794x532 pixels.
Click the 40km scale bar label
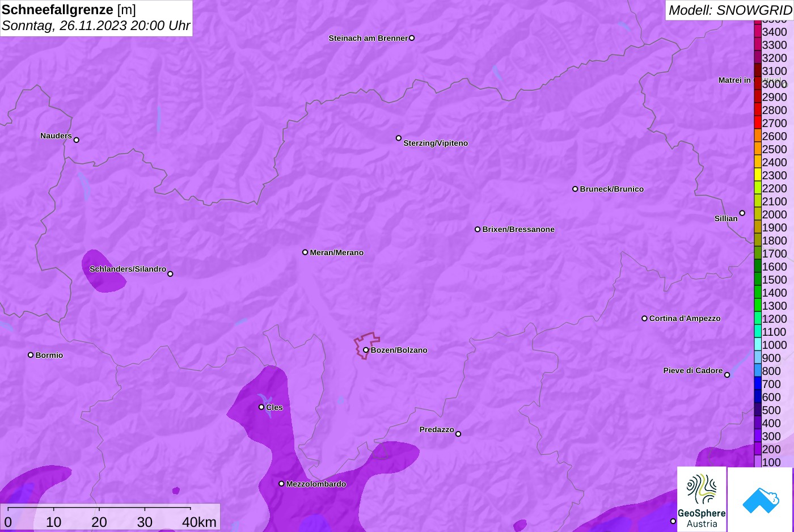[x=199, y=522]
